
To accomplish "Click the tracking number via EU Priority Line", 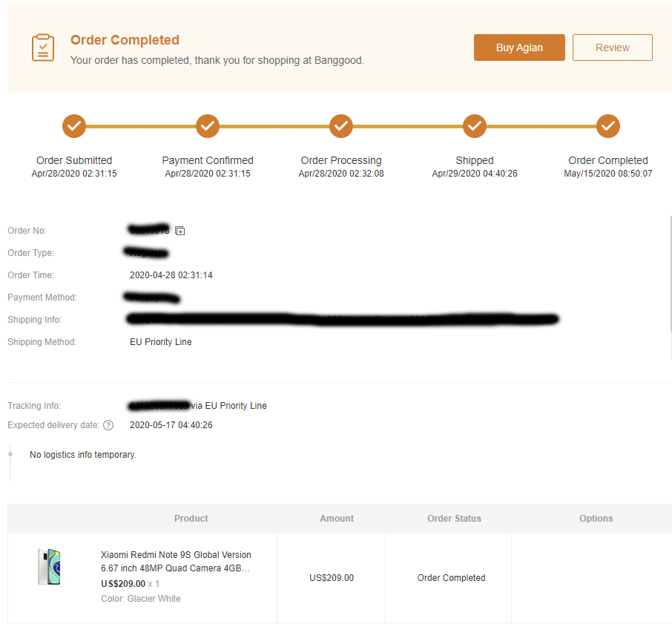I will point(160,406).
